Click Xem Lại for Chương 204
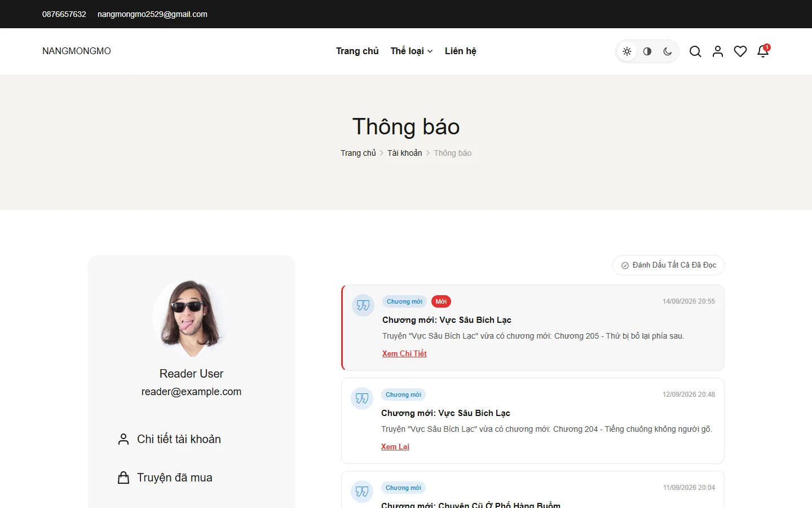812x508 pixels. coord(395,446)
